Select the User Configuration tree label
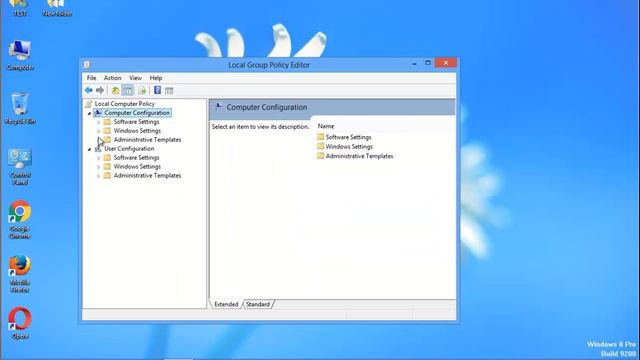 tap(129, 149)
